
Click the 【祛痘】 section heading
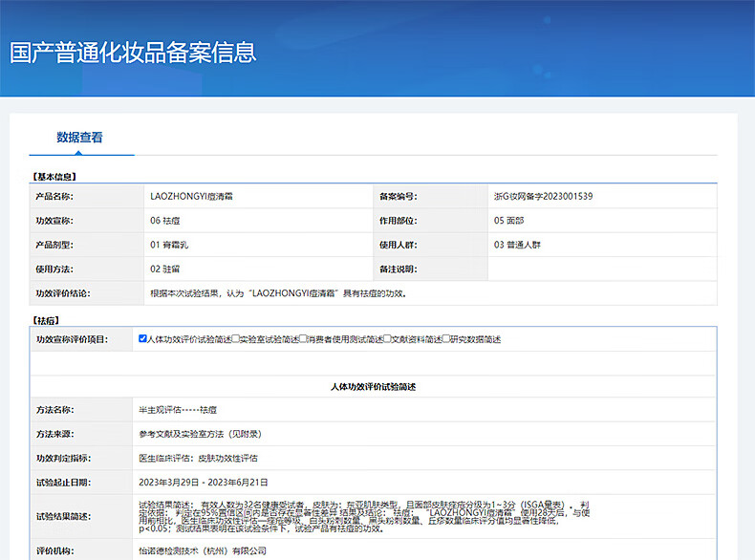pos(46,321)
